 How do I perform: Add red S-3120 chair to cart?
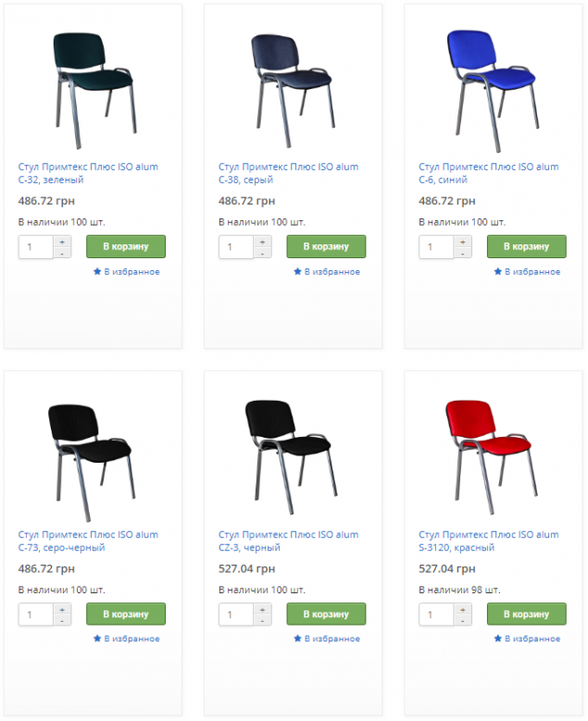526,614
